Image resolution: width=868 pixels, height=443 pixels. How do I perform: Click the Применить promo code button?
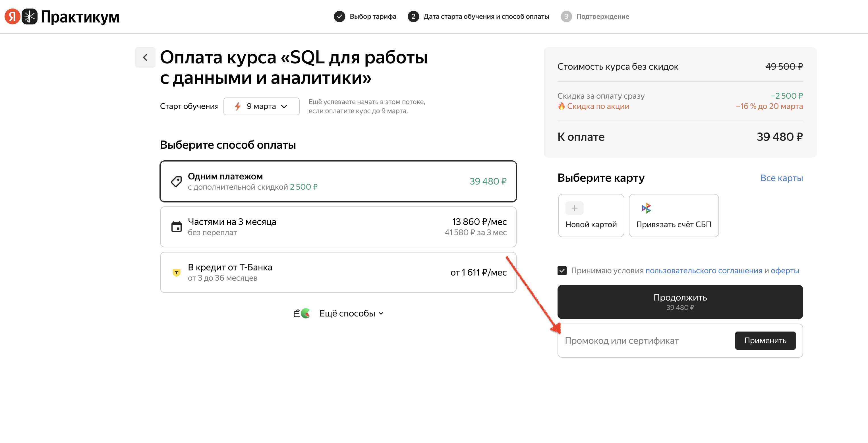click(765, 341)
